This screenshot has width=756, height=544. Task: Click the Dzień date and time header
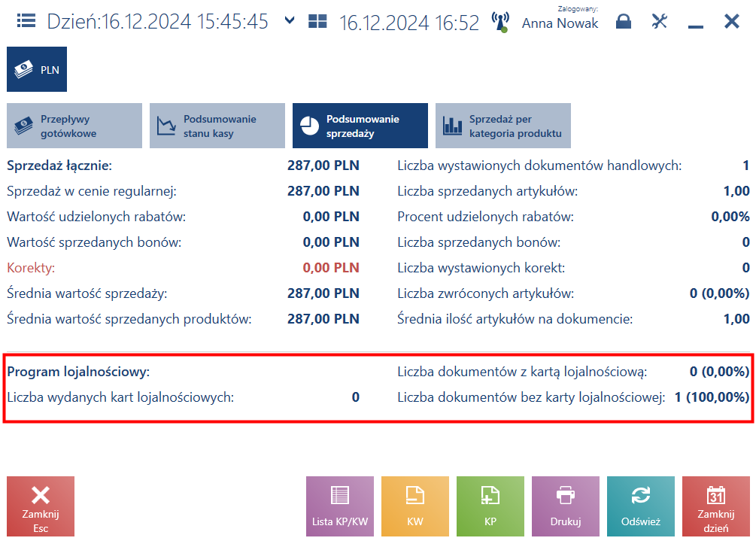(158, 22)
